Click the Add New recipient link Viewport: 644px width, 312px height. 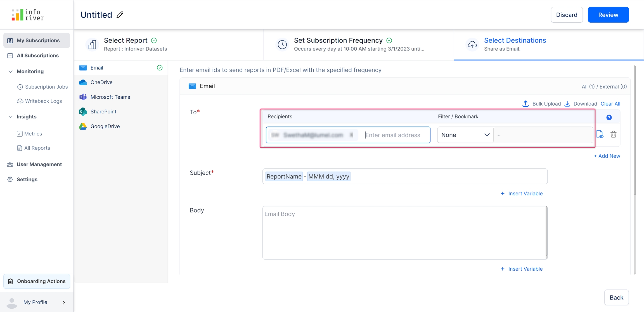click(x=607, y=156)
